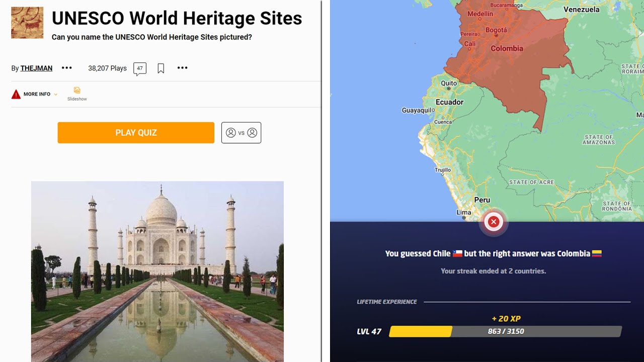The image size is (644, 362).
Task: Open the 47 comments bubble icon
Action: point(140,69)
